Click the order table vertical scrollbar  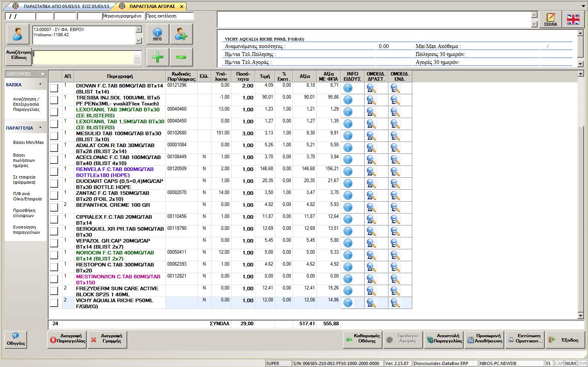580,194
